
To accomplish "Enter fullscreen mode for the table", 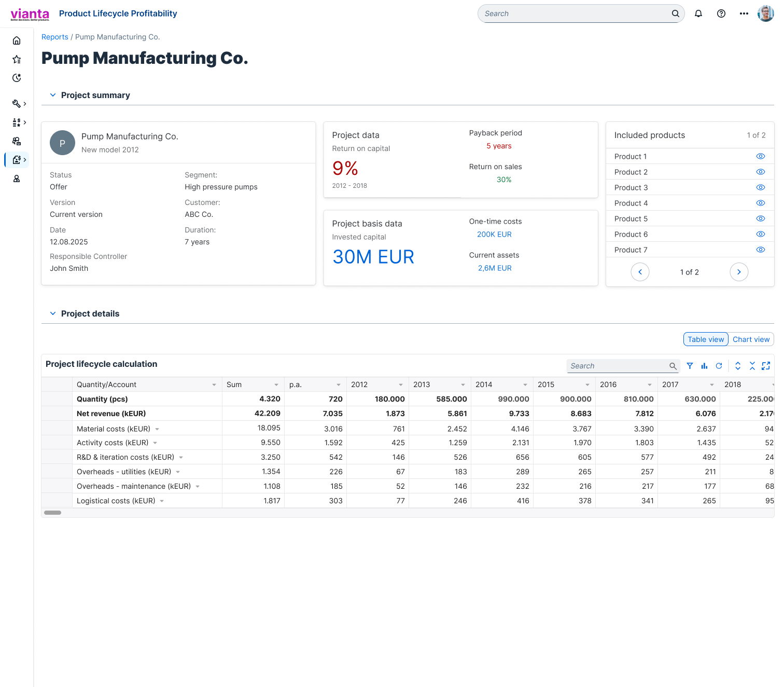I will pyautogui.click(x=766, y=366).
